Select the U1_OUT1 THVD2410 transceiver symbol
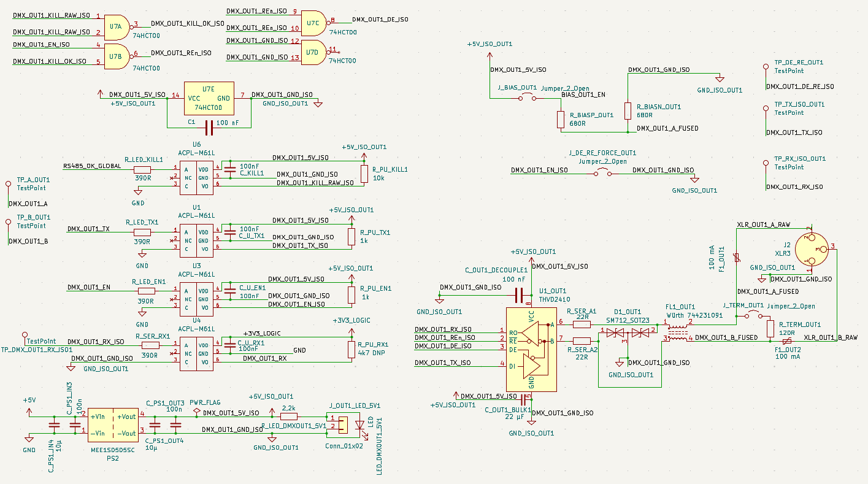Image resolution: width=868 pixels, height=484 pixels. (531, 349)
